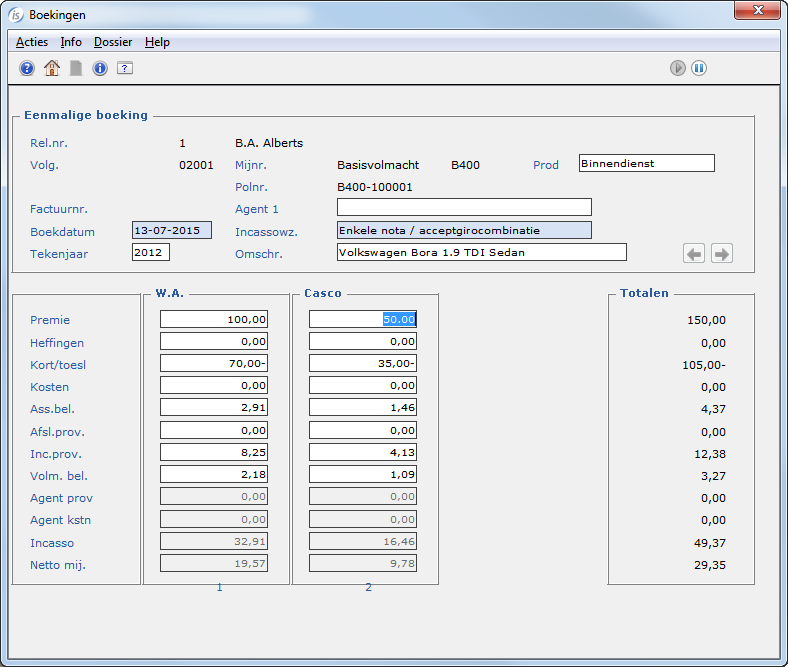The height and width of the screenshot is (667, 788).
Task: Click the home icon in toolbar
Action: (x=52, y=68)
